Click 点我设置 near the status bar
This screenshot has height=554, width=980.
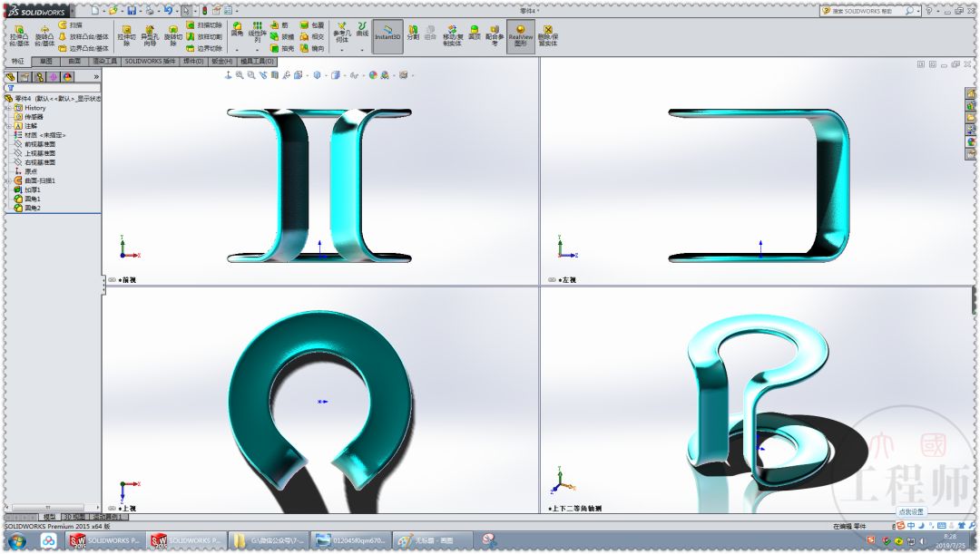click(x=912, y=511)
